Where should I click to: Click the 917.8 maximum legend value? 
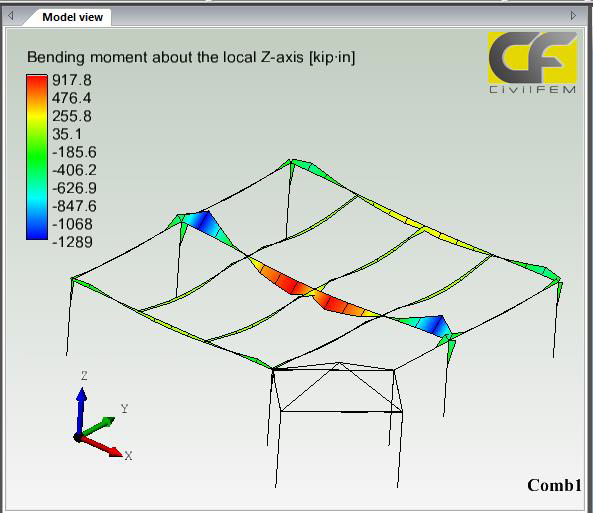pos(72,80)
